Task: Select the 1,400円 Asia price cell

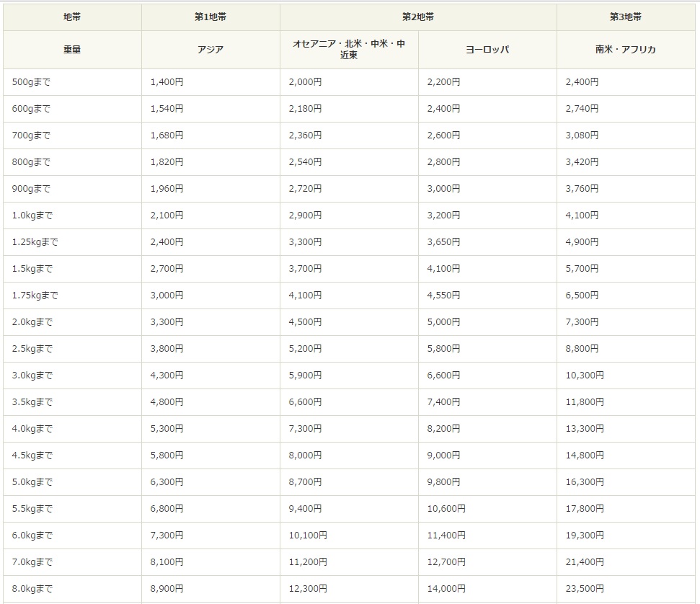Action: tap(211, 82)
